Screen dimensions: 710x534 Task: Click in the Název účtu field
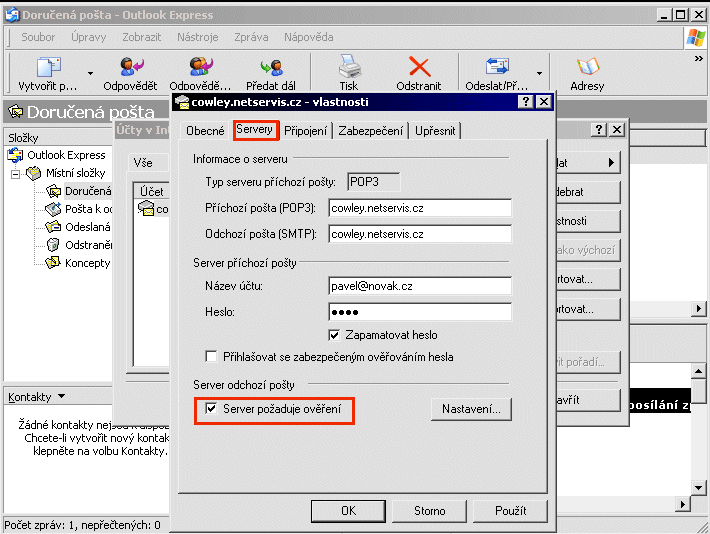(420, 286)
